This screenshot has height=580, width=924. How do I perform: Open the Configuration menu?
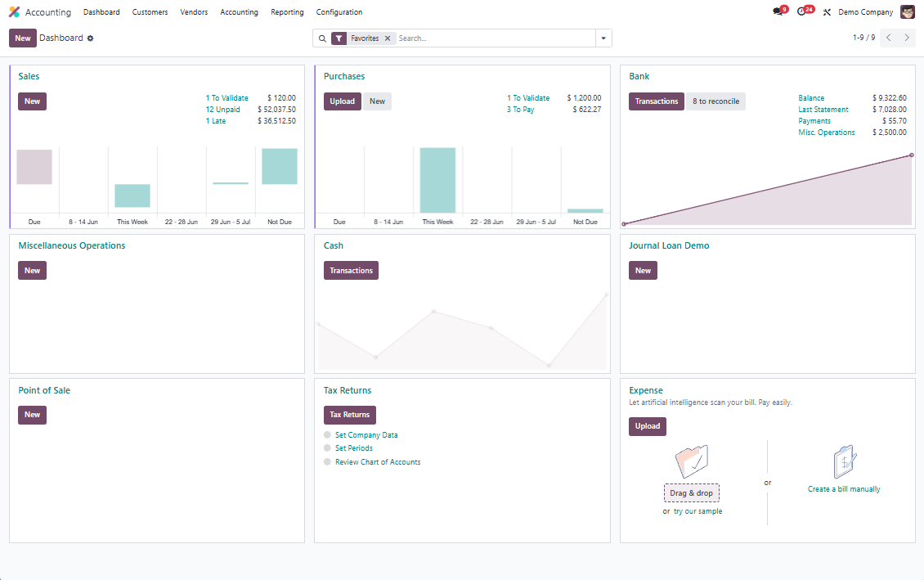339,12
